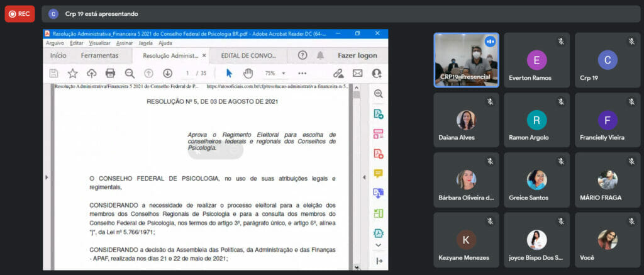The height and width of the screenshot is (275, 644).
Task: Select Francielly Vieira participant tile
Action: [608, 120]
